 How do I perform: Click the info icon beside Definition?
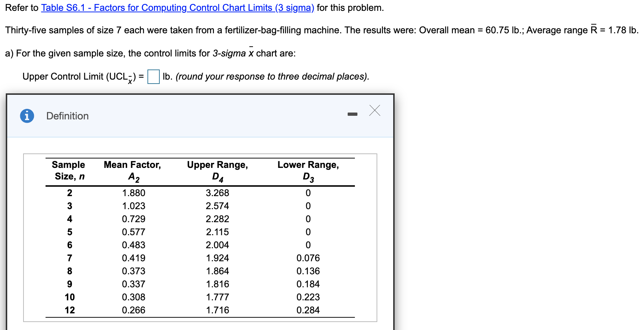pyautogui.click(x=27, y=115)
